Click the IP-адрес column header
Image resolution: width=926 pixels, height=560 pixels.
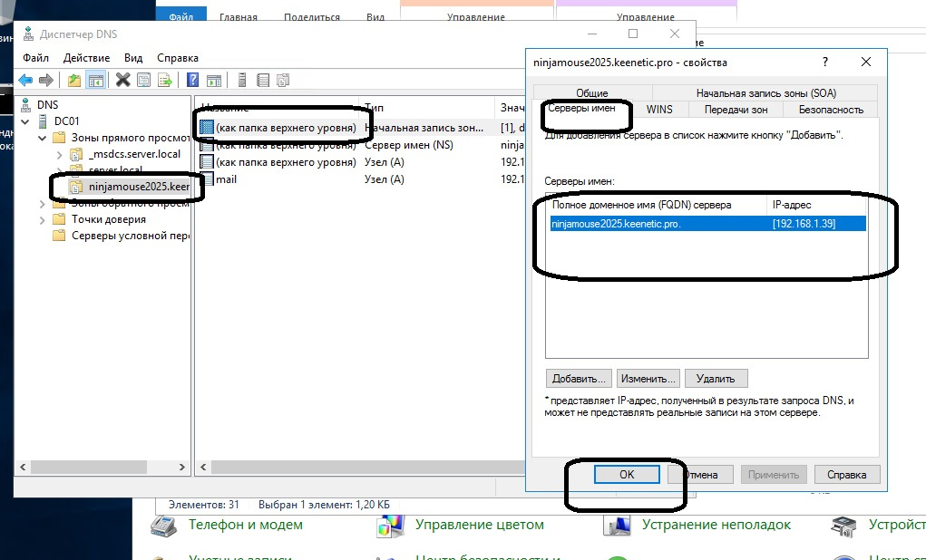[817, 206]
